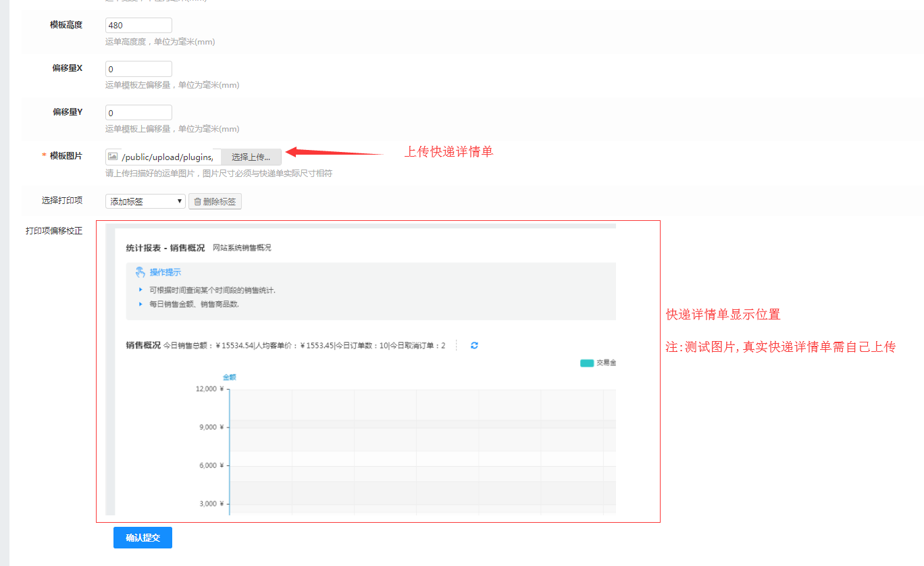Image resolution: width=924 pixels, height=566 pixels.
Task: Click the red 上传快递详情单 annotation text
Action: 448,152
